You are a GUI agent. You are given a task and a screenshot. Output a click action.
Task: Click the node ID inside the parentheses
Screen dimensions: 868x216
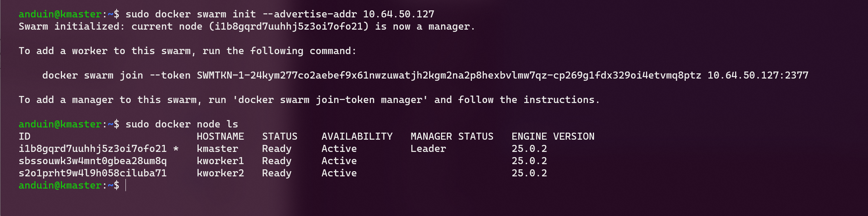[x=288, y=27]
